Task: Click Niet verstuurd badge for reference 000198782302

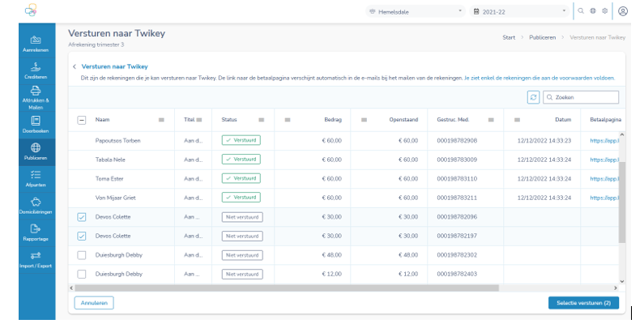Action: (242, 255)
